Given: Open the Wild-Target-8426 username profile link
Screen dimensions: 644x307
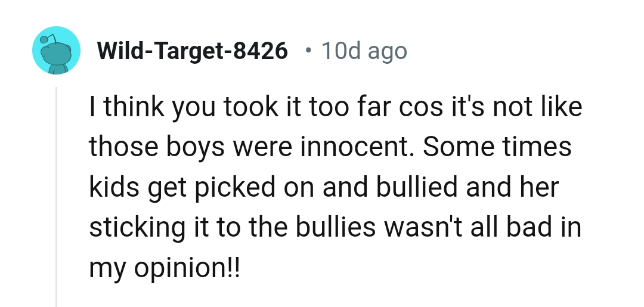Looking at the screenshot, I should [x=192, y=52].
